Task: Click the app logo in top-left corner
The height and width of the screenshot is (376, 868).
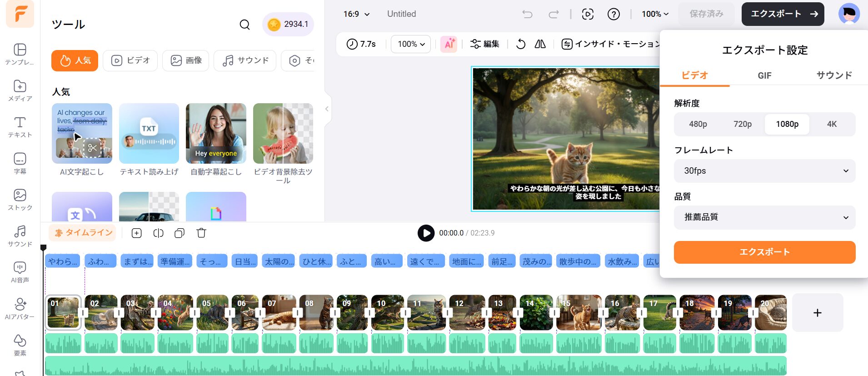Action: click(x=20, y=14)
